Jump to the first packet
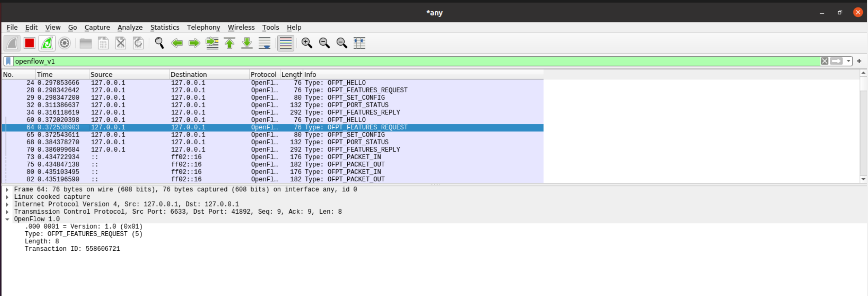The height and width of the screenshot is (296, 868). click(230, 43)
